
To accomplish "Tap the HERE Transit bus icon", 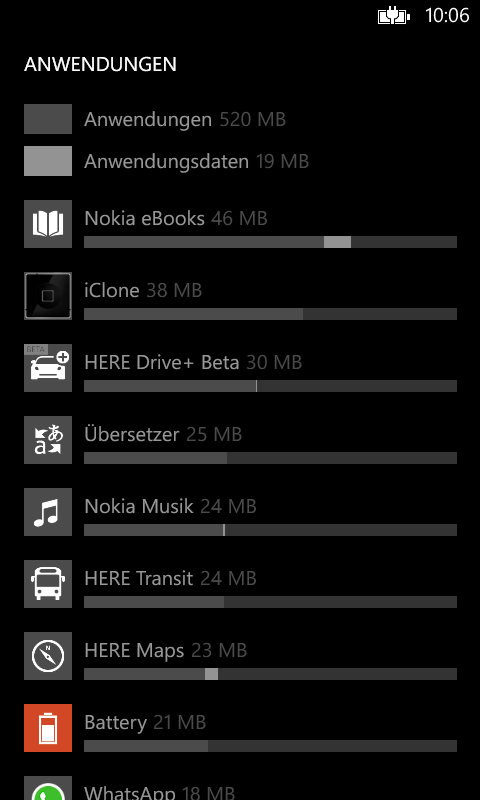I will (48, 584).
